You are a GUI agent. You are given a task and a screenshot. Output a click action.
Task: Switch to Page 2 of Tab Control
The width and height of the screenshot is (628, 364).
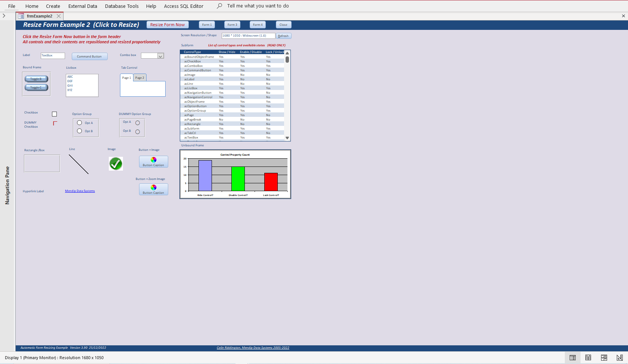coord(140,78)
